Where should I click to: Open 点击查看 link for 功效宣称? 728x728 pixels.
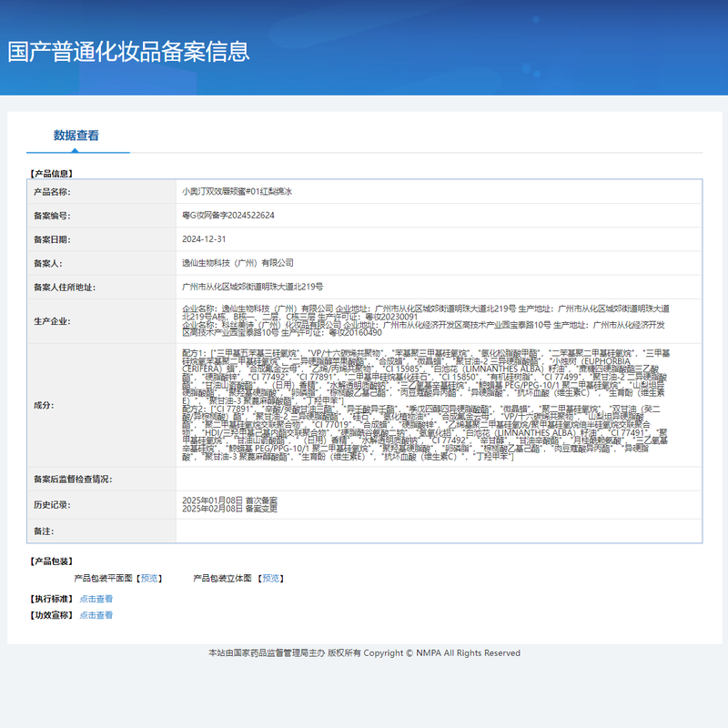[x=96, y=615]
